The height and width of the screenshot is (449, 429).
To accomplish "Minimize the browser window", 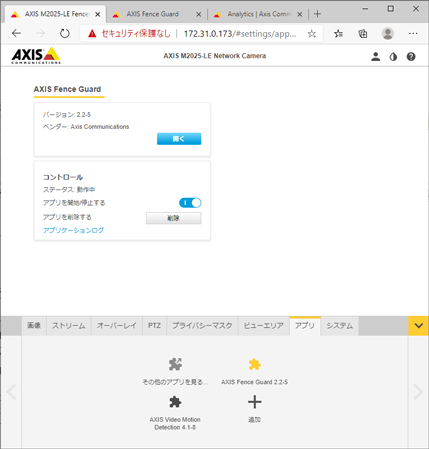I will point(365,9).
